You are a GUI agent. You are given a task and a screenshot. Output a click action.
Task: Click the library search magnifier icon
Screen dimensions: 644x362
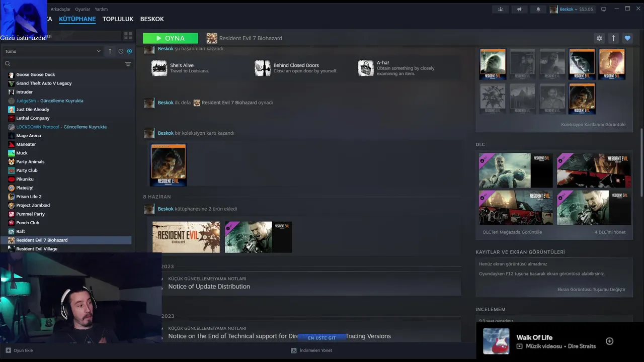(8, 64)
